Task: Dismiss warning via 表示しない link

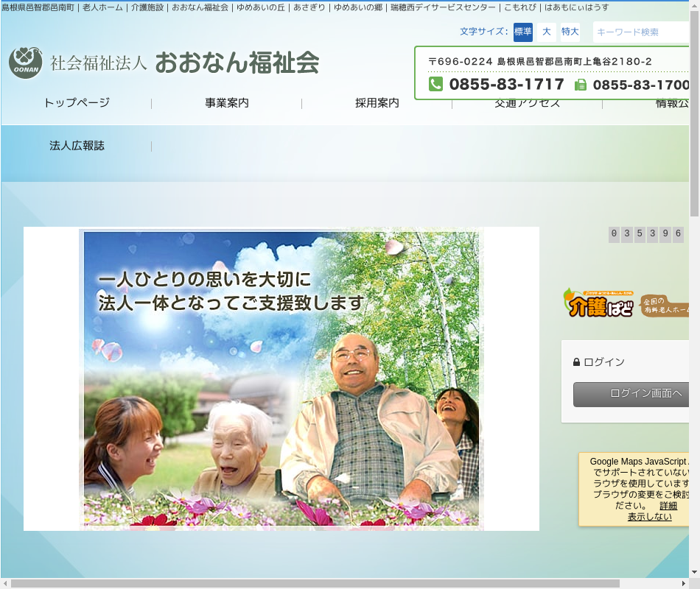Action: [649, 517]
